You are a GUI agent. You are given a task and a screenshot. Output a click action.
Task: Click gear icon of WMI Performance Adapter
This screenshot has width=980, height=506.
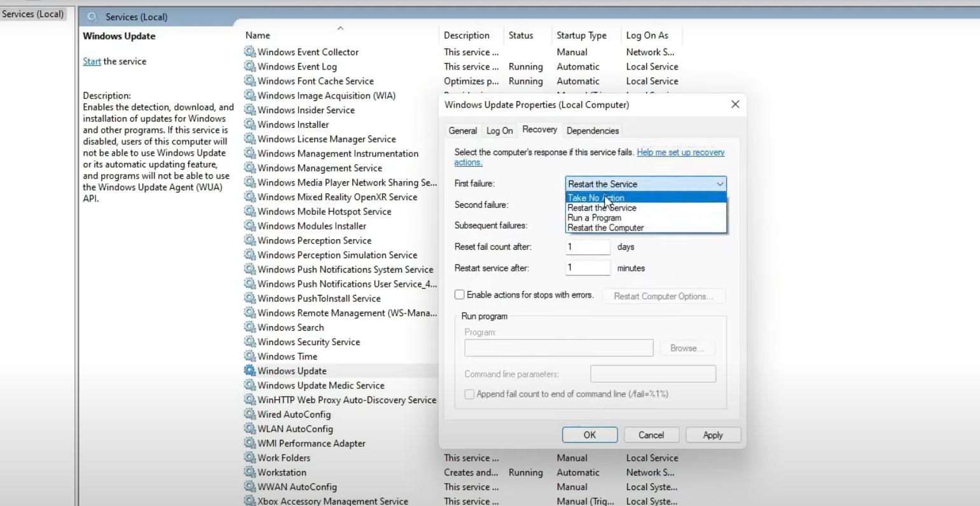250,443
